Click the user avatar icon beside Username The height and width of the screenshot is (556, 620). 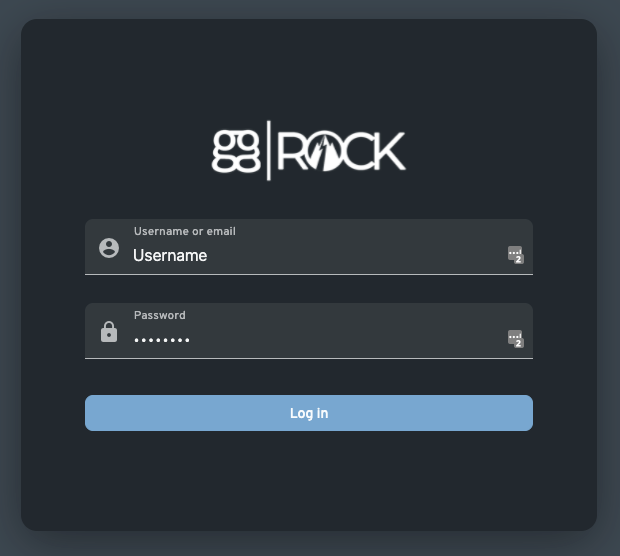pyautogui.click(x=109, y=248)
